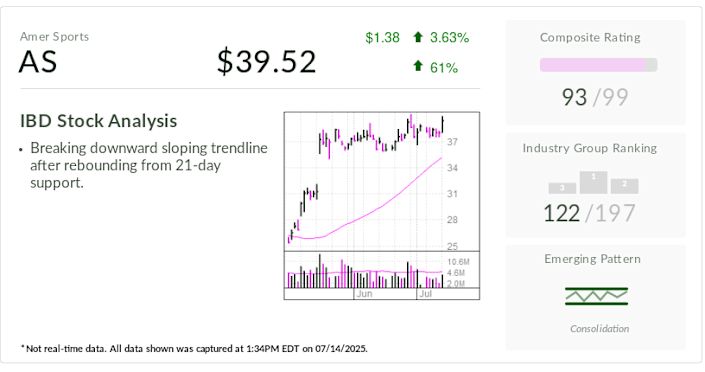Click the $1.38 price change value
The width and height of the screenshot is (705, 372).
coord(382,37)
